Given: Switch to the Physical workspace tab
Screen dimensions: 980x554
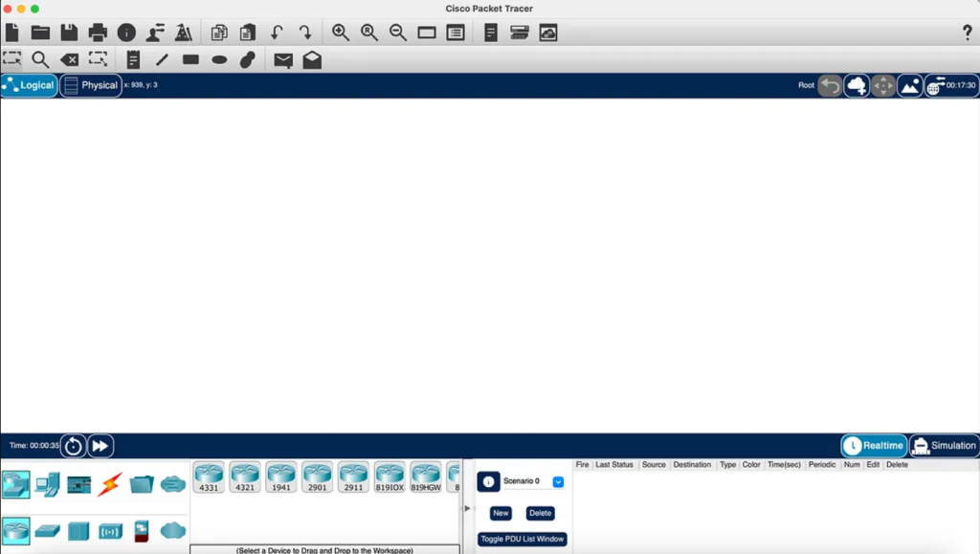Looking at the screenshot, I should pyautogui.click(x=91, y=85).
